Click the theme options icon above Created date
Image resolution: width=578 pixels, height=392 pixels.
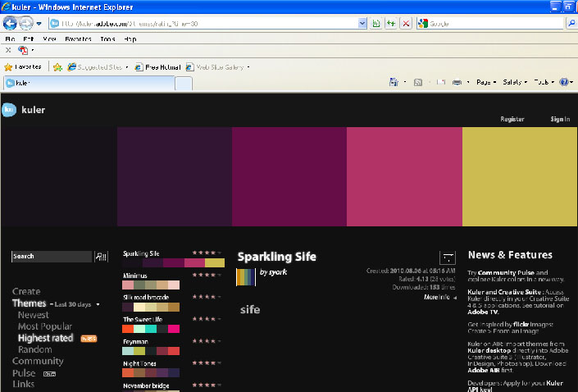coord(447,257)
